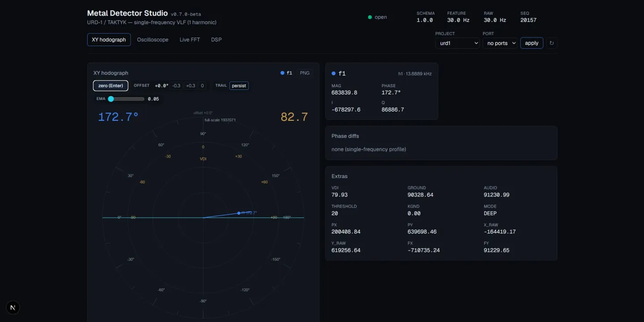The image size is (644, 322).
Task: Open the PROJECT urd1 dropdown
Action: pos(458,43)
